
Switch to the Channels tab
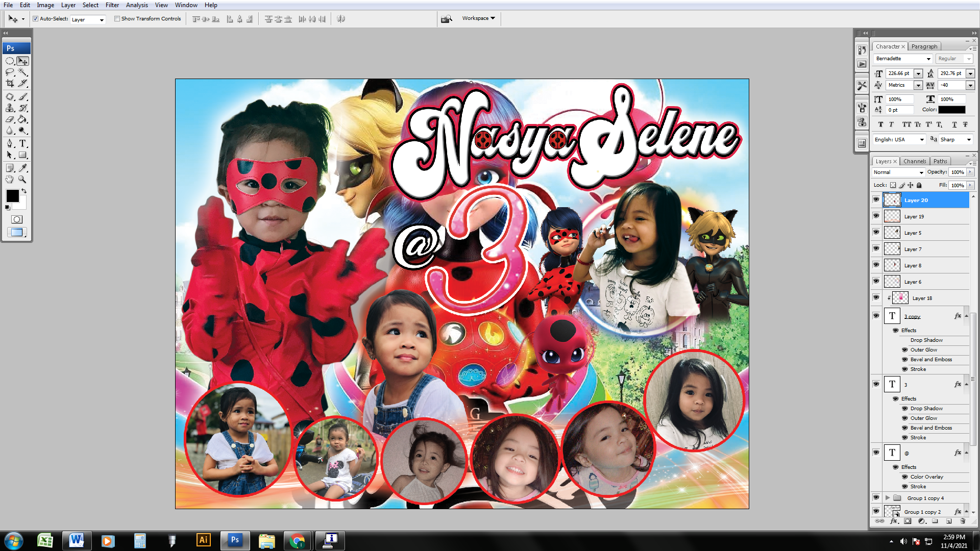[x=915, y=161]
